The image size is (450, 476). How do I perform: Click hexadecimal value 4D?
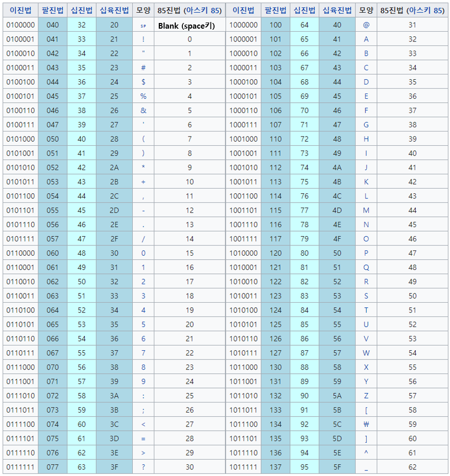click(337, 210)
